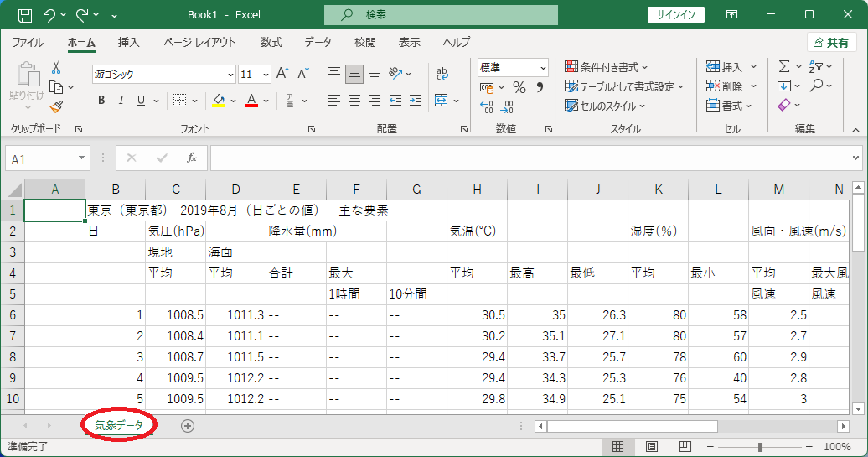This screenshot has width=868, height=457.
Task: Switch to the 挿入 tab
Action: point(128,42)
